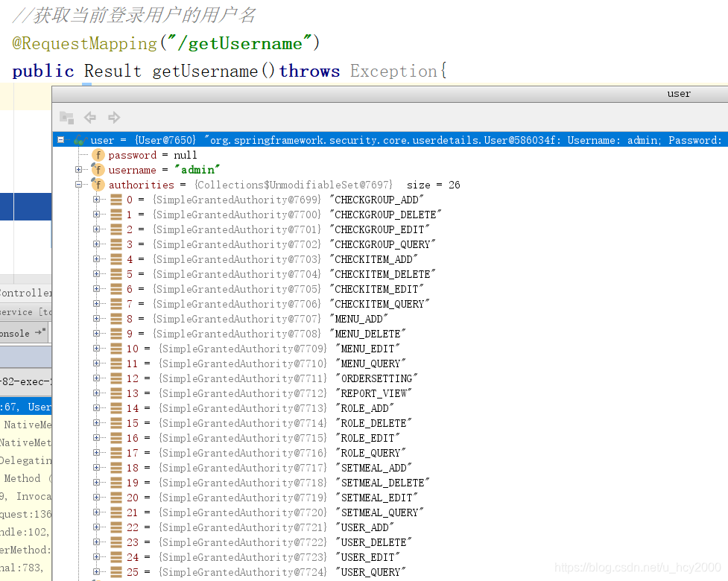728x581 pixels.
Task: Click the list element icon for index 16
Action: coord(116,437)
